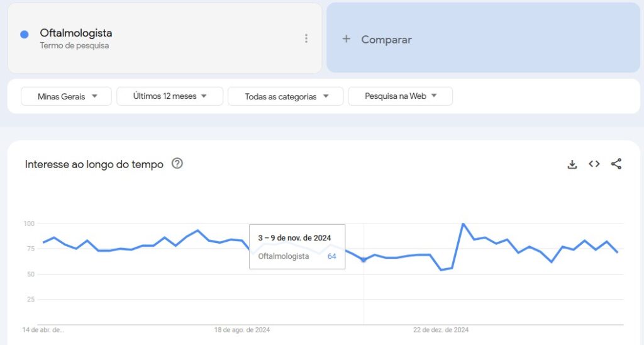Open the three-dot menu for Oftalmologista
Viewport: 644px width, 345px height.
pos(306,38)
